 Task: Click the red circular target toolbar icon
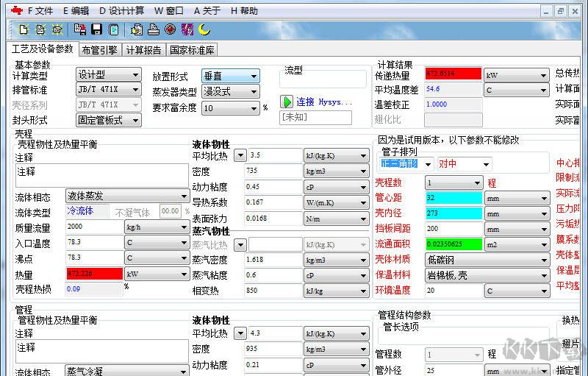170,29
